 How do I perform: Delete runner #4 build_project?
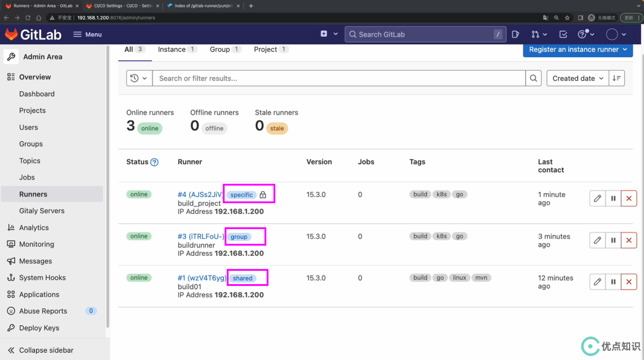[x=629, y=198]
